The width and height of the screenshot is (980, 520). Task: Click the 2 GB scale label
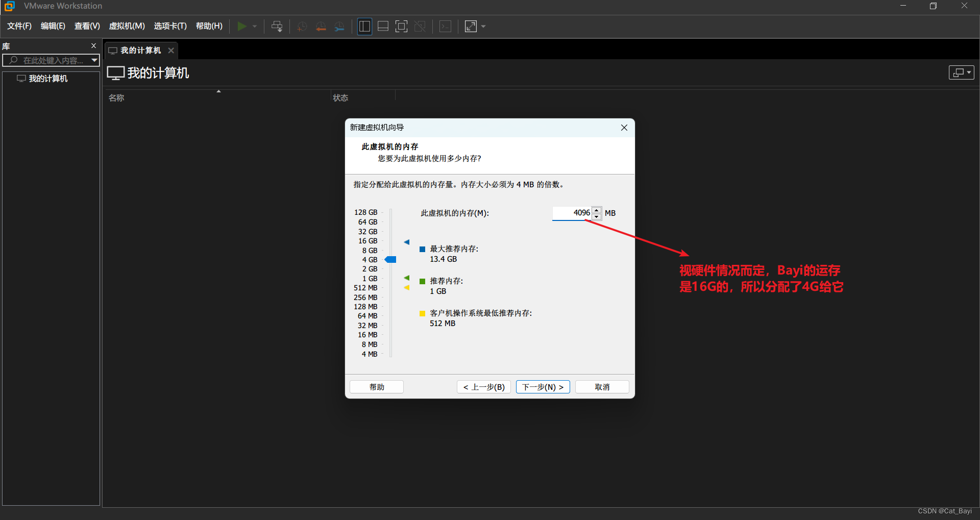tap(370, 269)
